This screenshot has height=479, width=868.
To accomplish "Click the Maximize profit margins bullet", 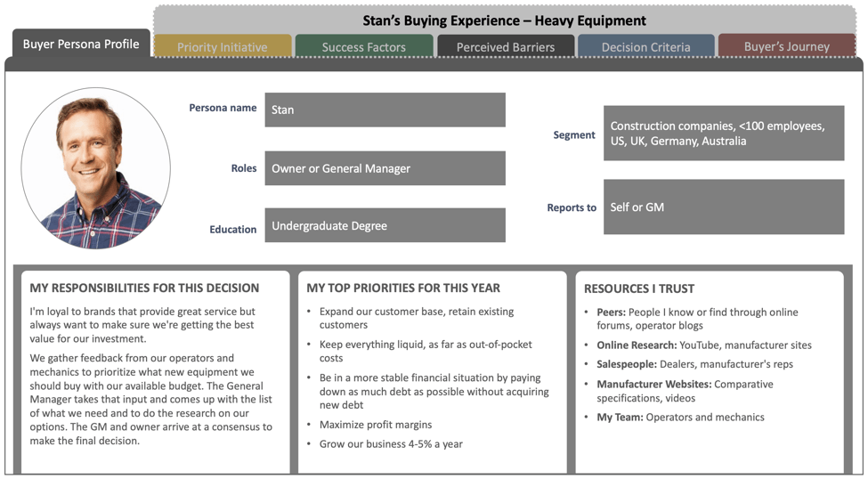I will [376, 425].
